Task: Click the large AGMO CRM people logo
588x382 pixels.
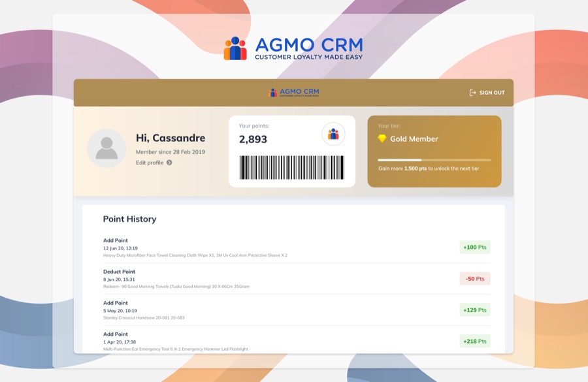Action: (x=235, y=48)
